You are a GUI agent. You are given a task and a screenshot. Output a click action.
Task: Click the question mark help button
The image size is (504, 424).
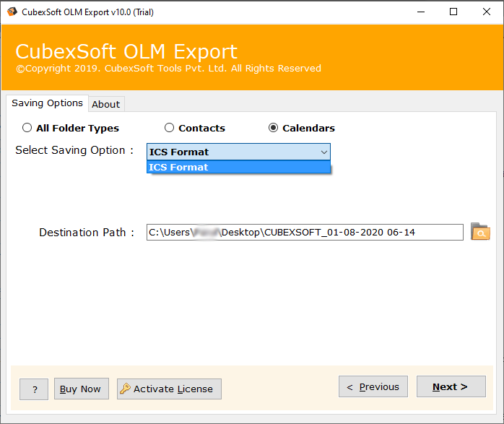click(x=34, y=389)
